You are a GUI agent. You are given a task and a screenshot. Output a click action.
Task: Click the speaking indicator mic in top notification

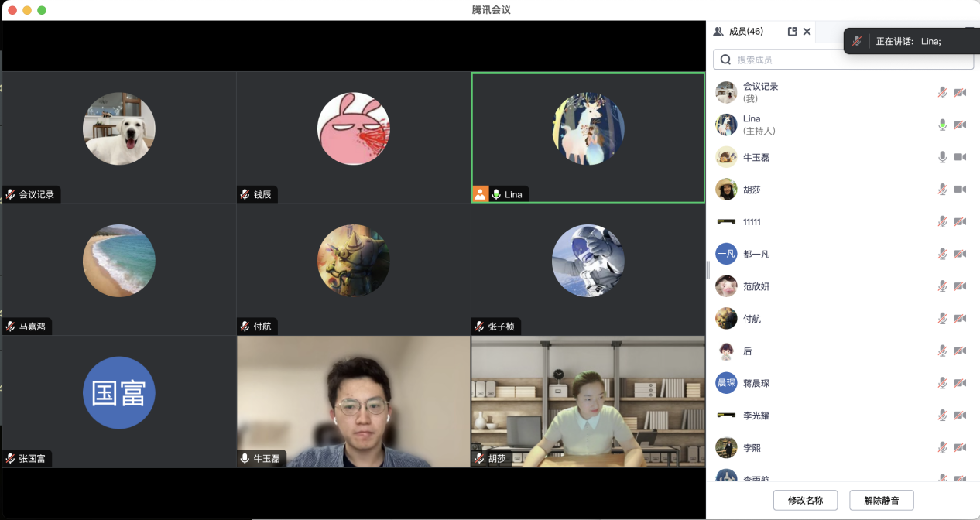pos(857,41)
